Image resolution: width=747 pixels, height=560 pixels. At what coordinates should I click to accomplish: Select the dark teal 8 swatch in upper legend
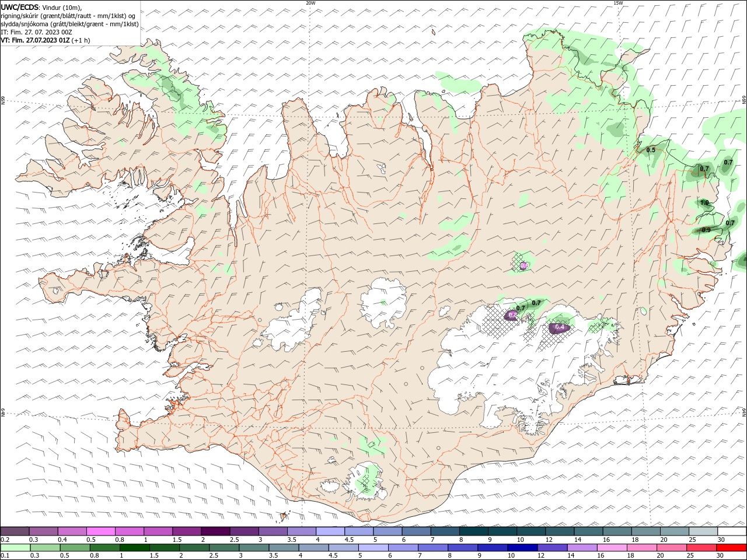tap(474, 531)
